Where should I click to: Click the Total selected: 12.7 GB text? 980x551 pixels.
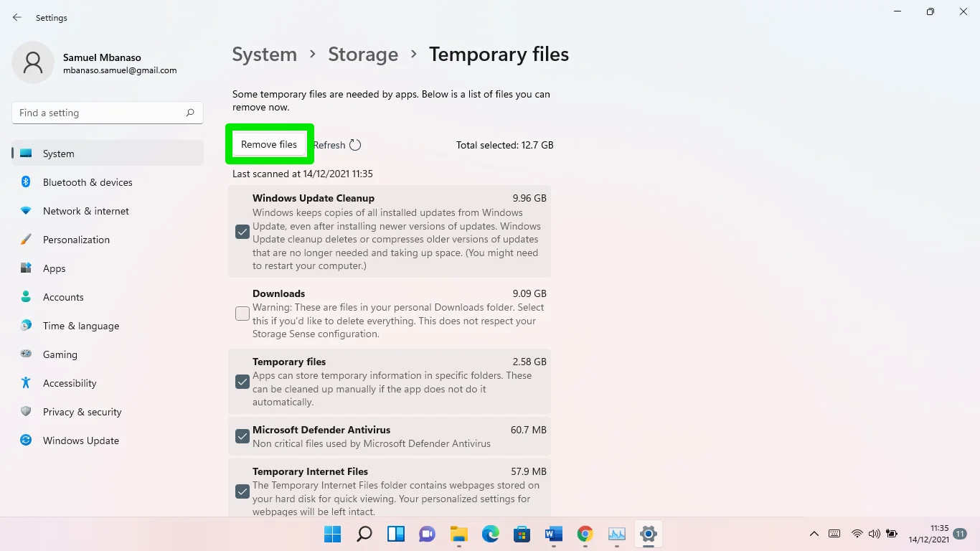(505, 145)
